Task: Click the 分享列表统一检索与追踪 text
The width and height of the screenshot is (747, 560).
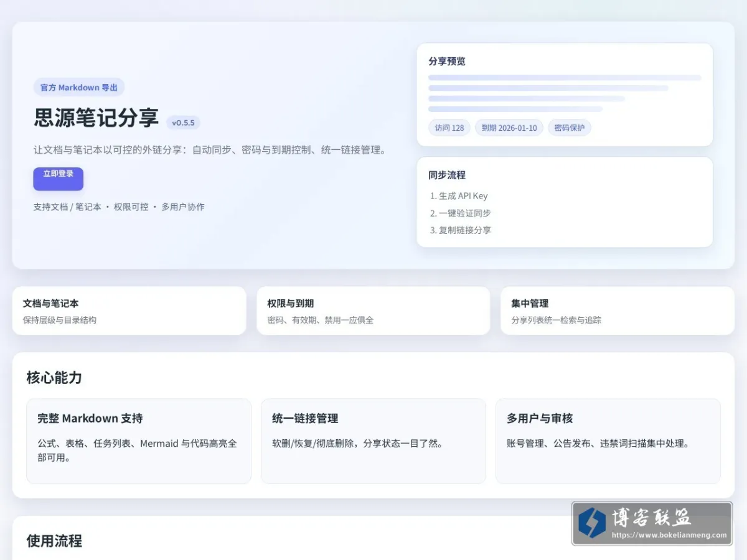Action: (557, 320)
